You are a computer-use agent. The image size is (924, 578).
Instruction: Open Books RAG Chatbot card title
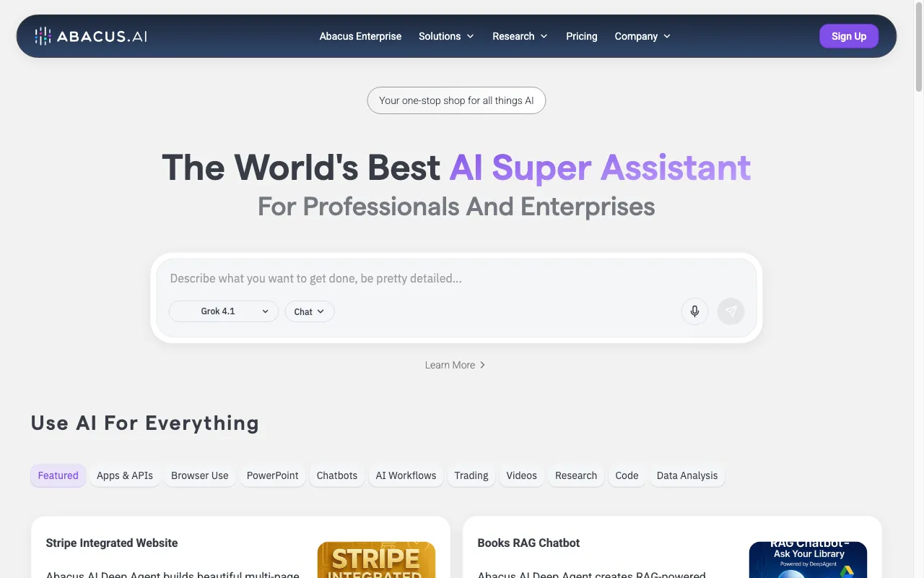[528, 543]
